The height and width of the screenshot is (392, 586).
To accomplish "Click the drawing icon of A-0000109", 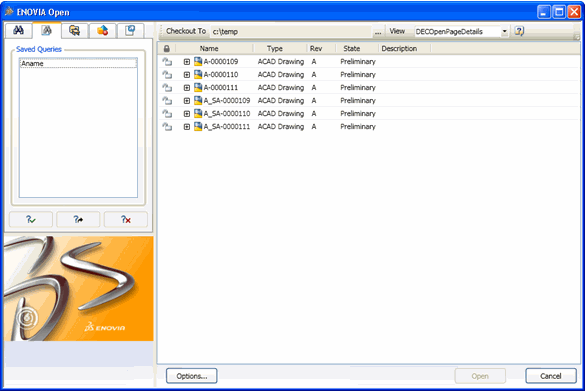I will [x=198, y=61].
